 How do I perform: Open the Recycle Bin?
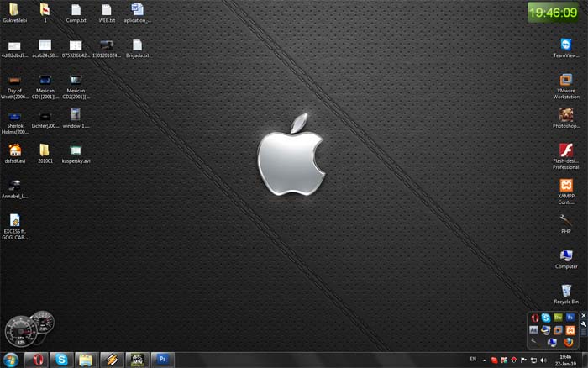point(566,294)
